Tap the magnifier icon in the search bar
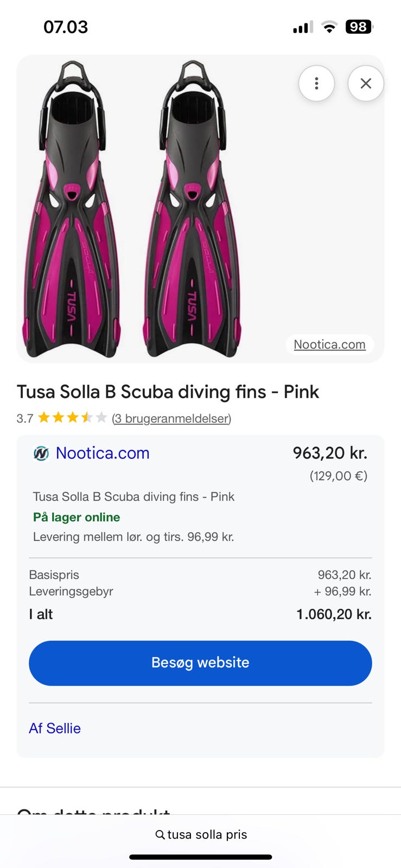 pos(160,834)
